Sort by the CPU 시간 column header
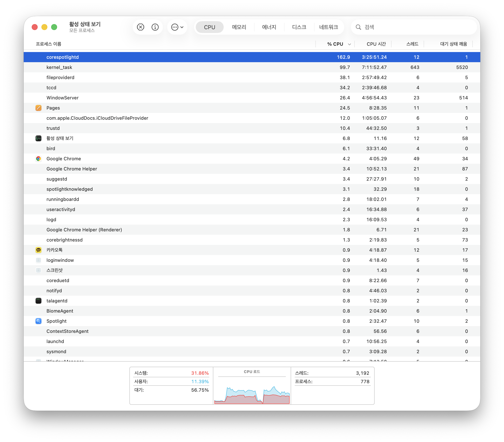 tap(376, 44)
